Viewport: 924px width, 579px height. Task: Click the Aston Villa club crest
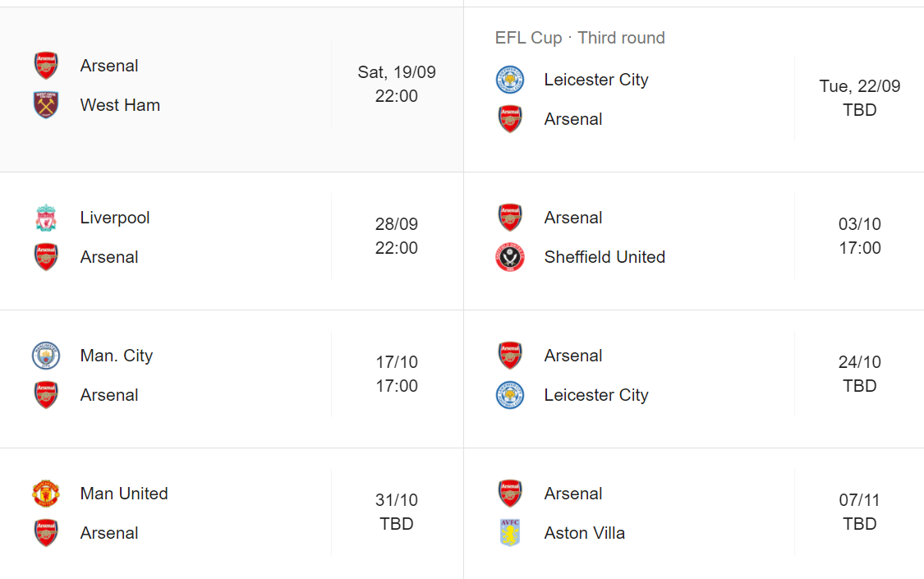[x=510, y=533]
